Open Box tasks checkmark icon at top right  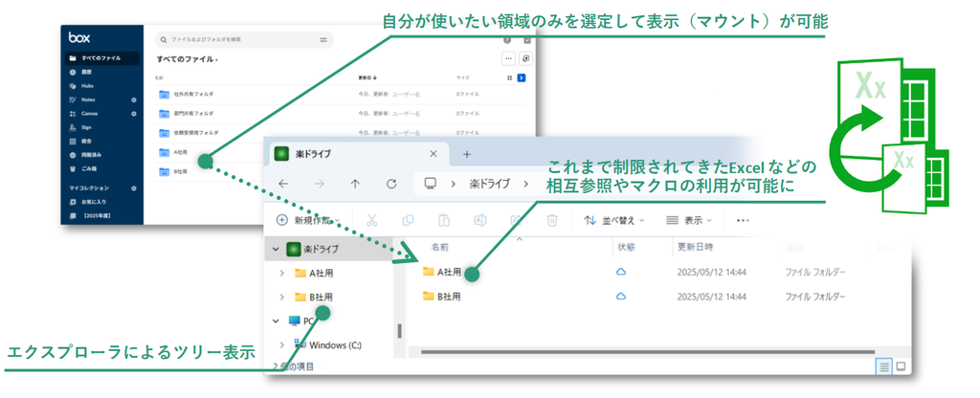click(527, 40)
